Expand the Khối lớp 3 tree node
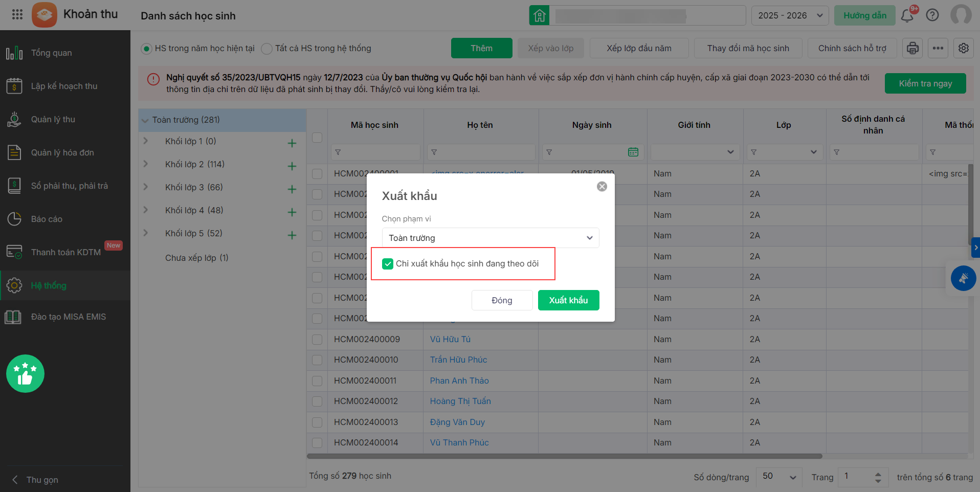 click(146, 187)
